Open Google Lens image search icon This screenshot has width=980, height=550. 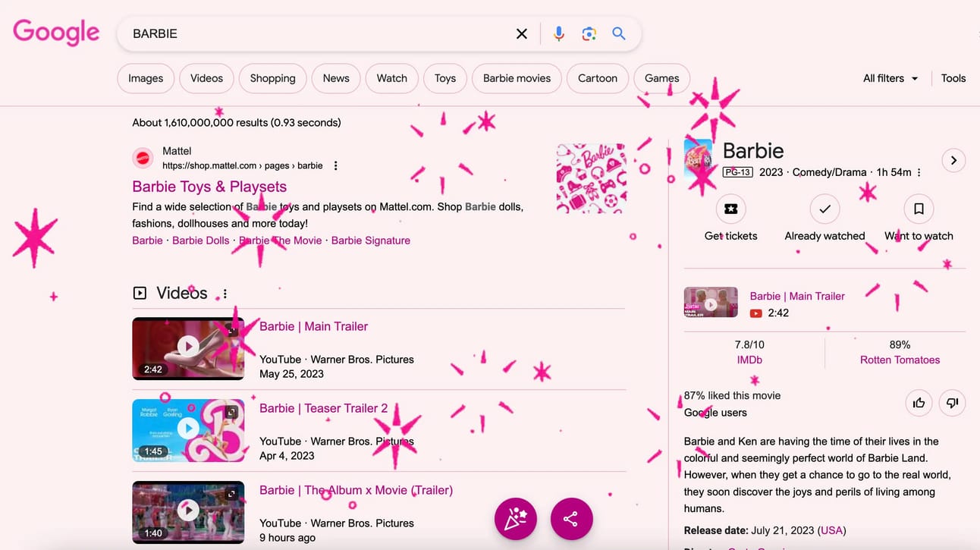coord(589,33)
